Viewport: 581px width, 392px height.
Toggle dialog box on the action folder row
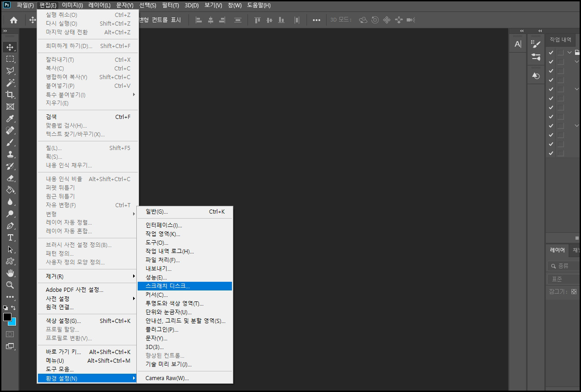560,53
